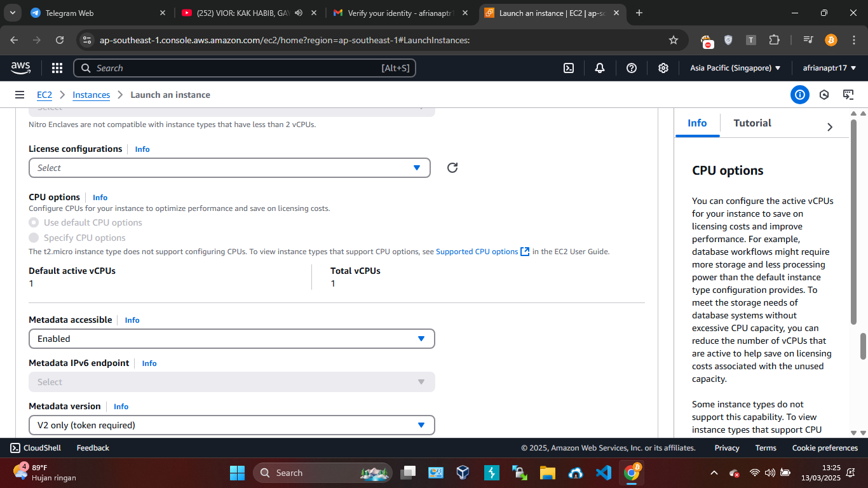Screen dimensions: 868x488
Task: Switch to the YouTube VIOR browser tab
Action: point(250,13)
